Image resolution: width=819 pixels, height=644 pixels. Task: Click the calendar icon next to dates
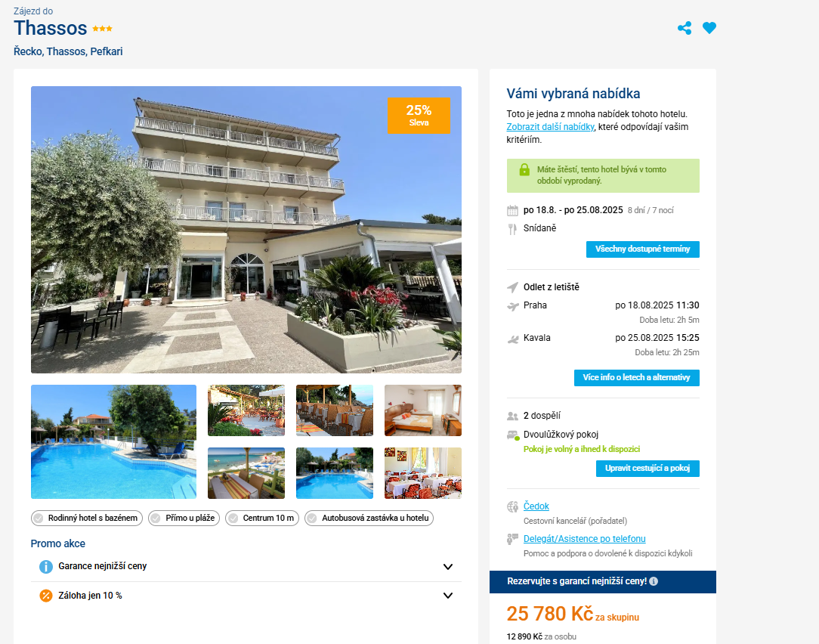(512, 211)
